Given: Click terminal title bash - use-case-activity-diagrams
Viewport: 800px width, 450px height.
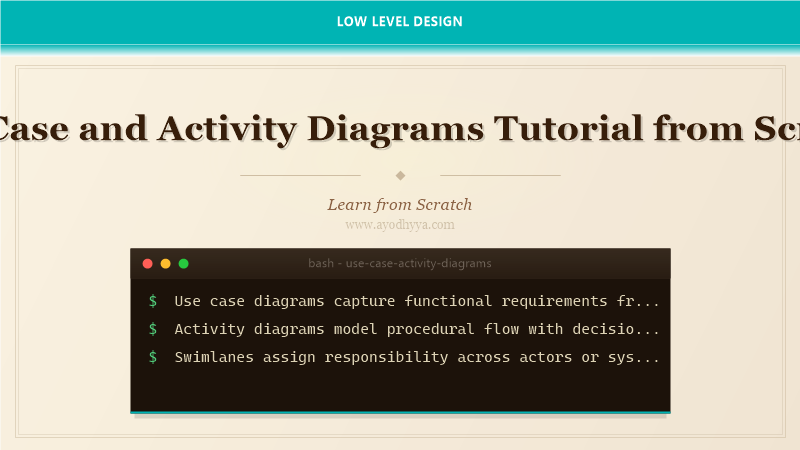Looking at the screenshot, I should click(x=400, y=263).
